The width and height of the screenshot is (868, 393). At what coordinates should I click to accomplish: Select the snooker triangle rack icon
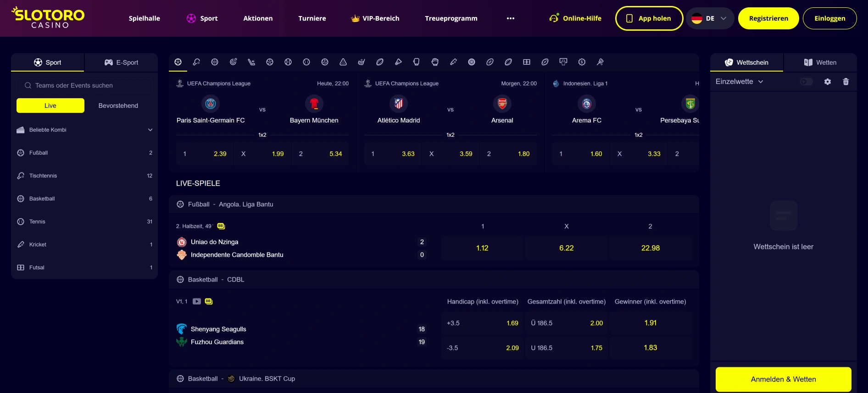point(343,62)
